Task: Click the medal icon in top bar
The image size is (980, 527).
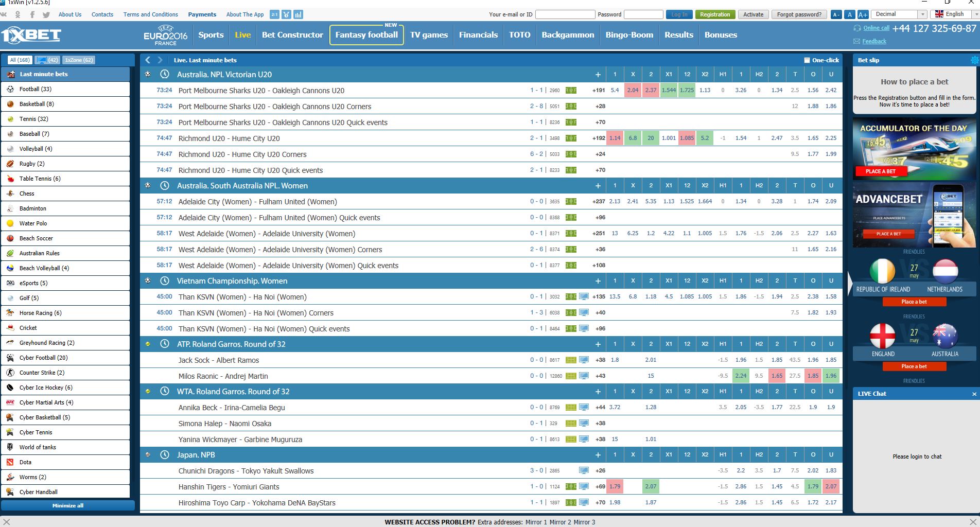Action: (x=287, y=14)
